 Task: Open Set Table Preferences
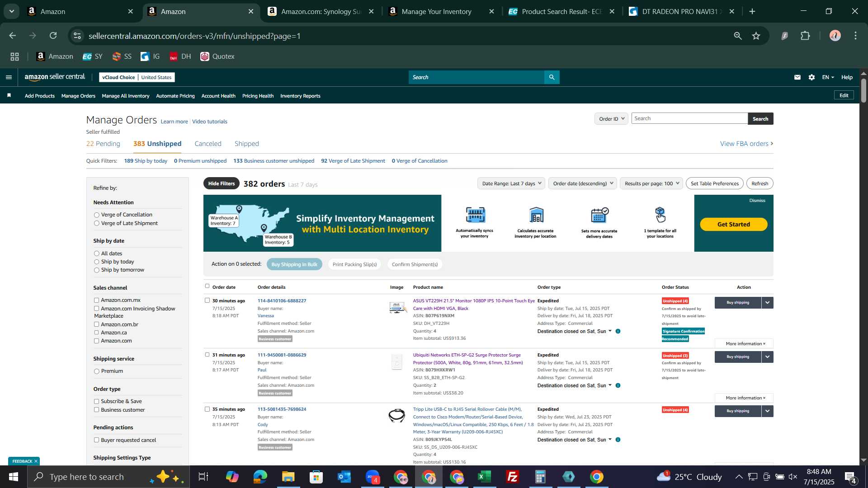(715, 183)
